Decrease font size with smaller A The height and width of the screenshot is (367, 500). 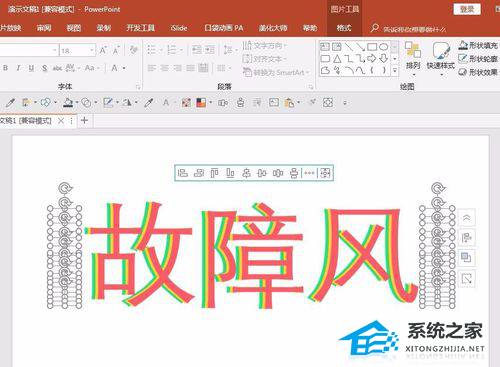coord(116,50)
